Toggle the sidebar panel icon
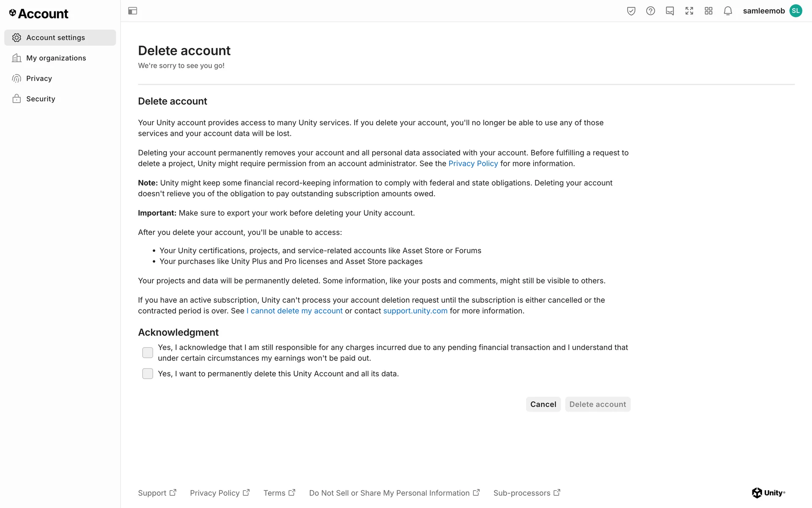The image size is (812, 508). pyautogui.click(x=132, y=11)
